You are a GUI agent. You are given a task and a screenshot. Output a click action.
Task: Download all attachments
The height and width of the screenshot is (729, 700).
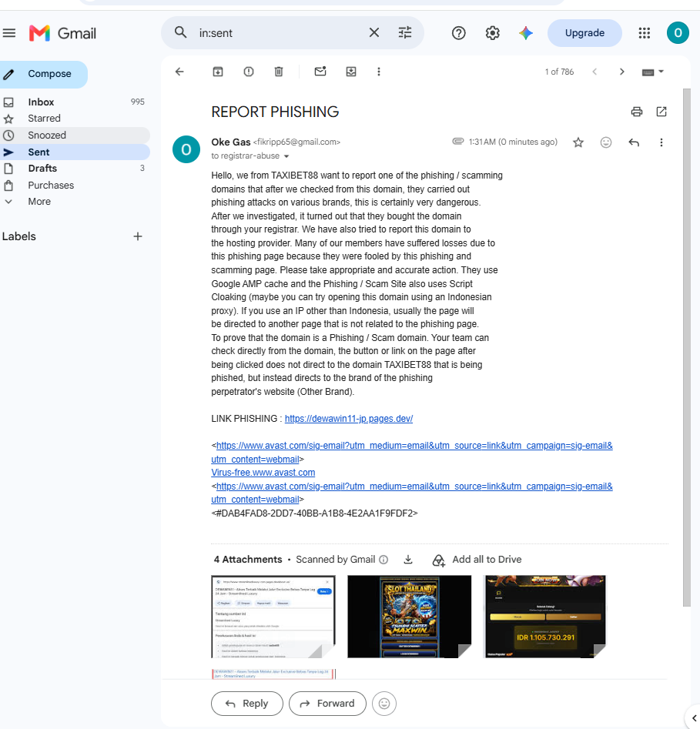pos(408,560)
